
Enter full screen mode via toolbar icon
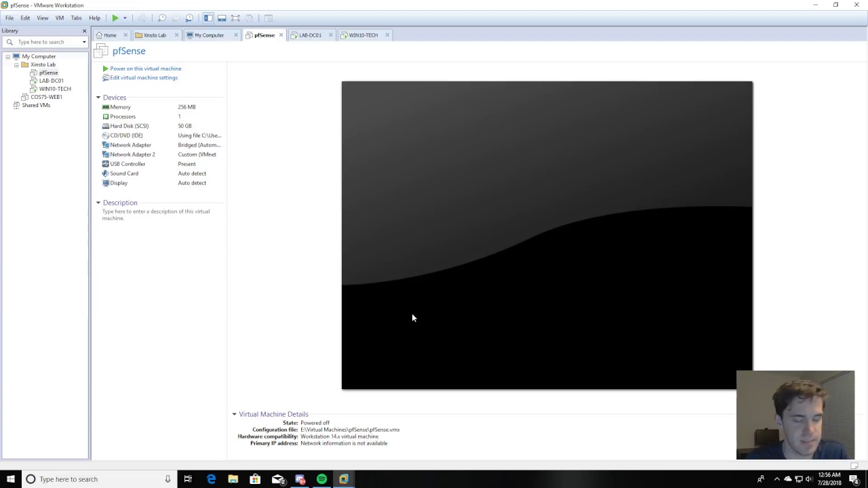(235, 18)
